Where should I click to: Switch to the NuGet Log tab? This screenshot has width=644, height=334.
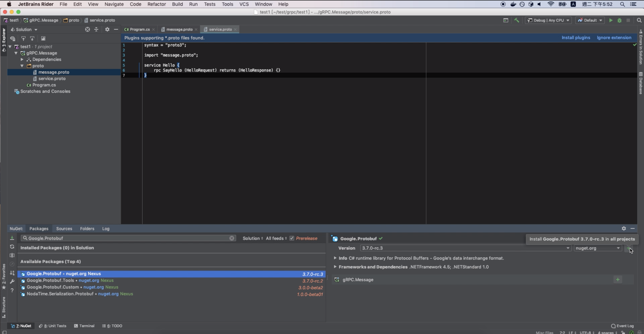pos(106,228)
